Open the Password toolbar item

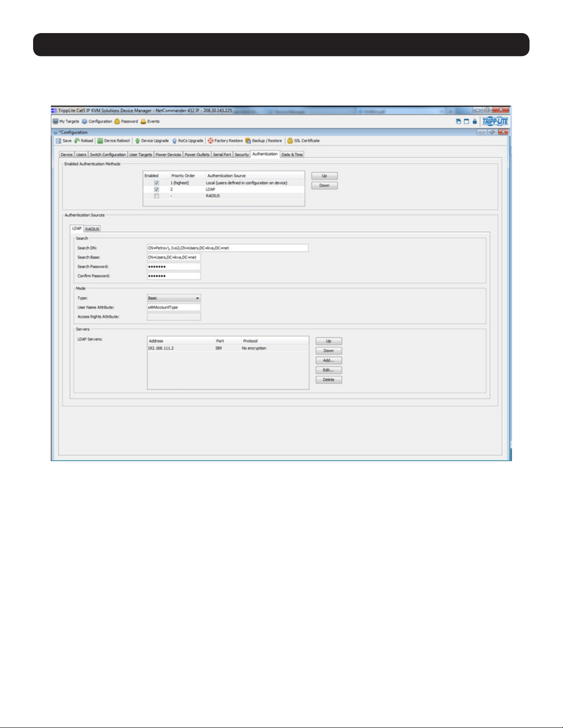tap(126, 122)
